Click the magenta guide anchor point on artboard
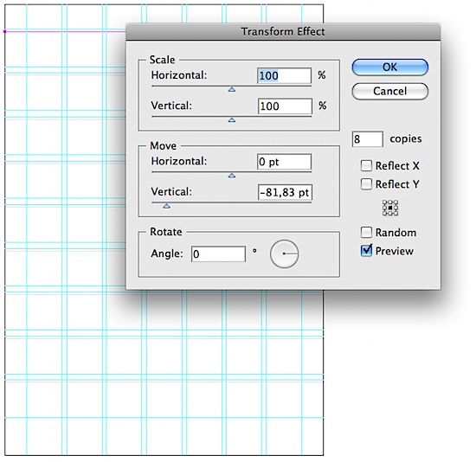This screenshot has width=476, height=462. coord(5,31)
